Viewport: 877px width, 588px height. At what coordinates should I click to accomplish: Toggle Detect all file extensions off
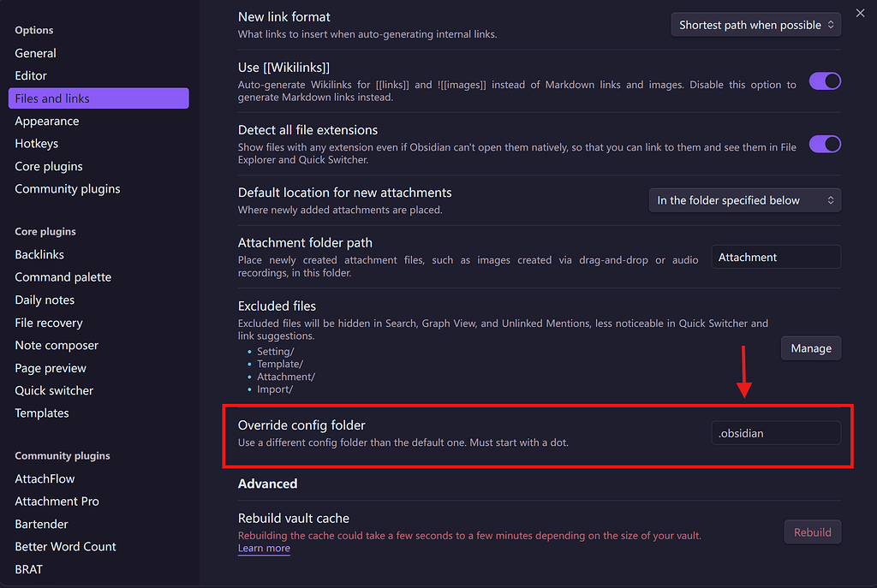[x=825, y=144]
